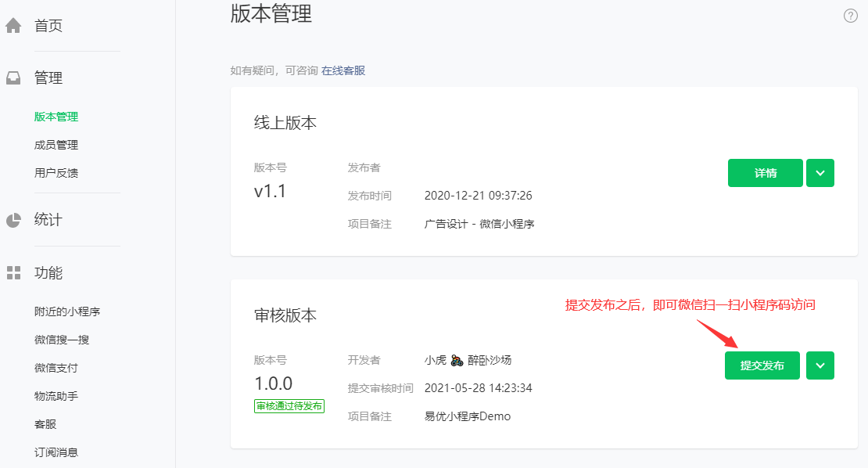868x468 pixels.
Task: Click the 审核通过待发布 status badge
Action: 290,405
